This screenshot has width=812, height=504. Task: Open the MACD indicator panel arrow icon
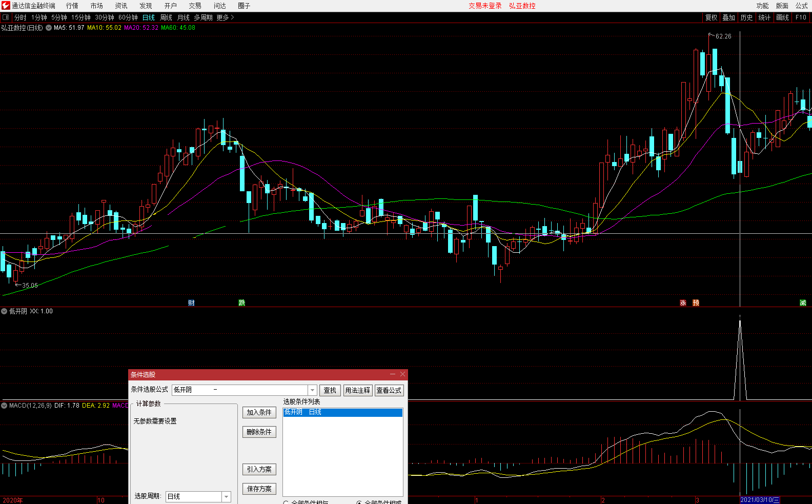point(4,406)
